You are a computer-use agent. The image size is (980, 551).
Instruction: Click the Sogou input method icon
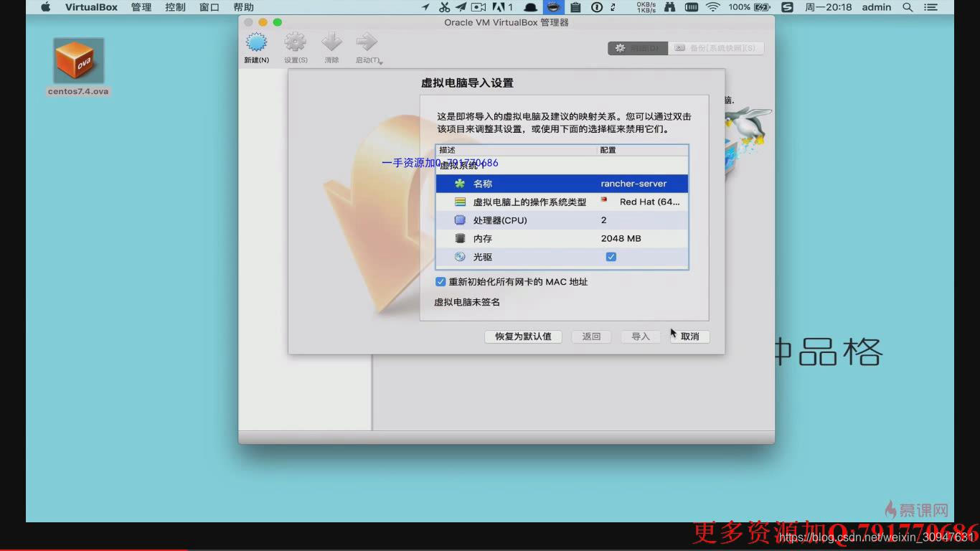pos(787,7)
